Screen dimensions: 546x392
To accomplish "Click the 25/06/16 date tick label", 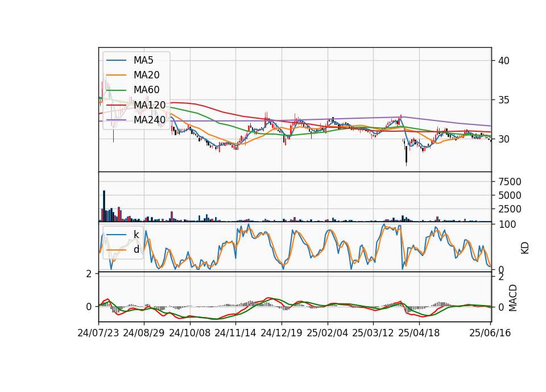I will pos(490,333).
